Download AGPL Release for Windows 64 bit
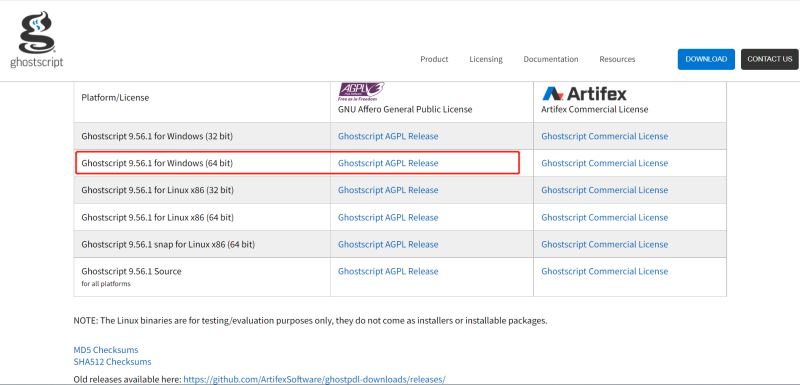Image resolution: width=800 pixels, height=385 pixels. 388,163
